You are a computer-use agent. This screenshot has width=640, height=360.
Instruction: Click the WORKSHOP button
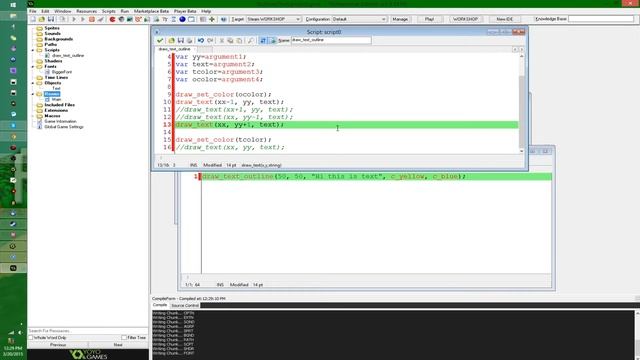465,19
